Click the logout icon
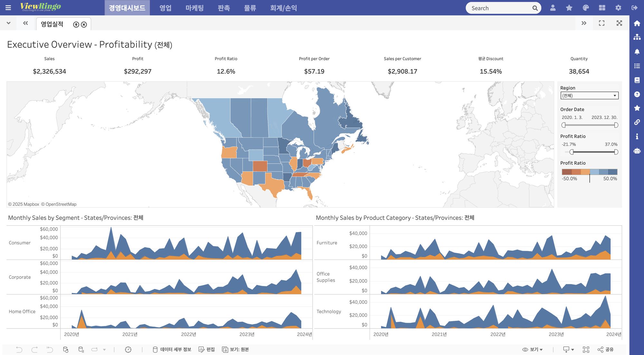Image resolution: width=644 pixels, height=355 pixels. click(635, 8)
